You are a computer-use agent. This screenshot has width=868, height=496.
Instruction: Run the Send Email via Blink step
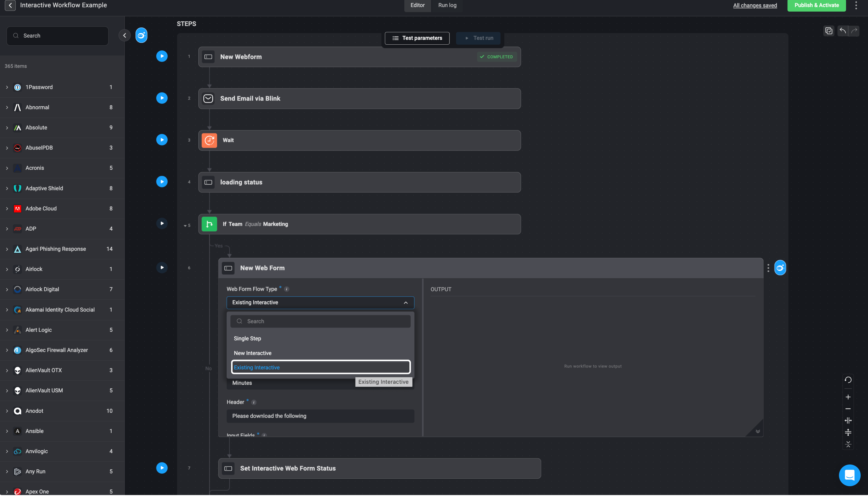click(x=162, y=98)
